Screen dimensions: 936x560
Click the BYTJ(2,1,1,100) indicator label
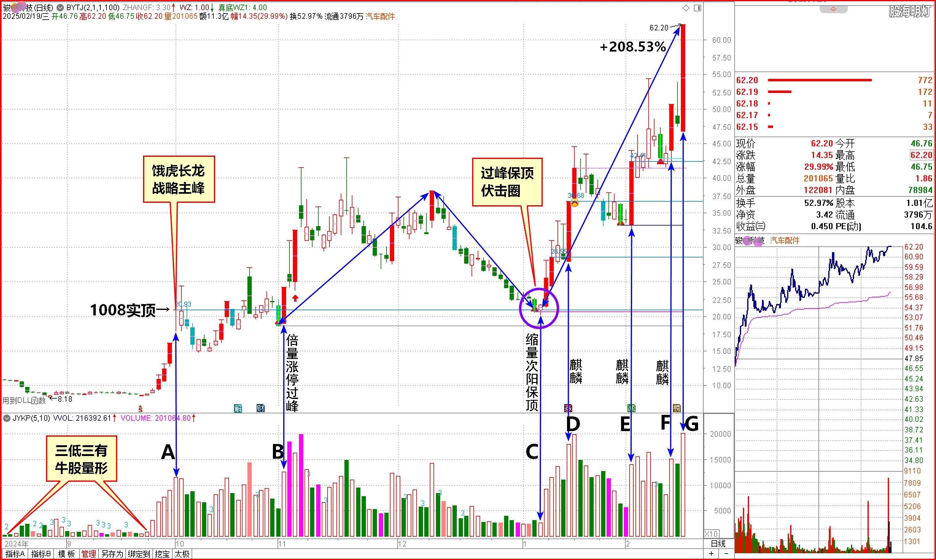[93, 8]
